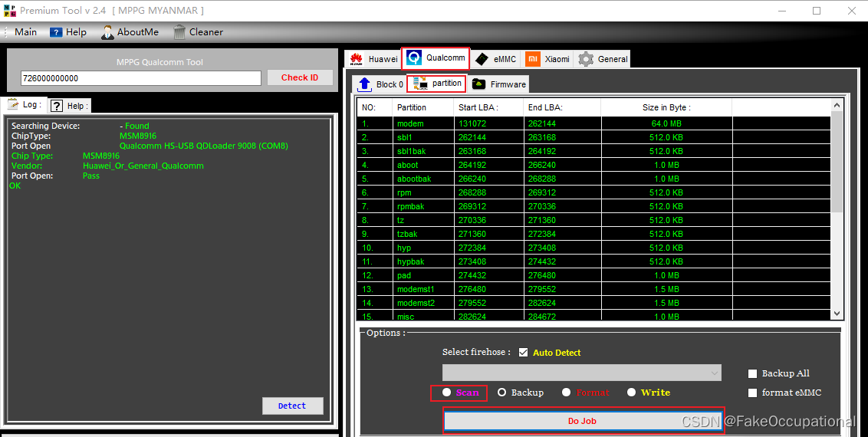Click the Size in Byte column header
Screen dimensions: 868x437
tap(666, 107)
